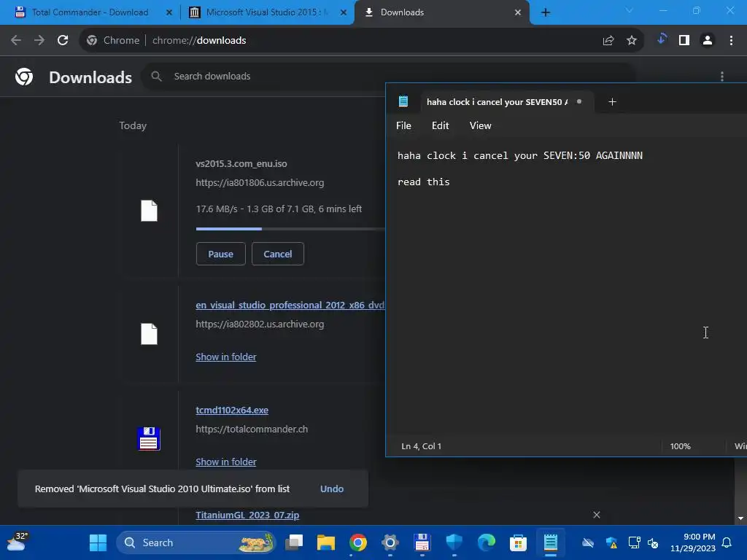Viewport: 747px width, 560px height.
Task: Click the file icon for the Visual Studio 2012 download
Action: (149, 334)
